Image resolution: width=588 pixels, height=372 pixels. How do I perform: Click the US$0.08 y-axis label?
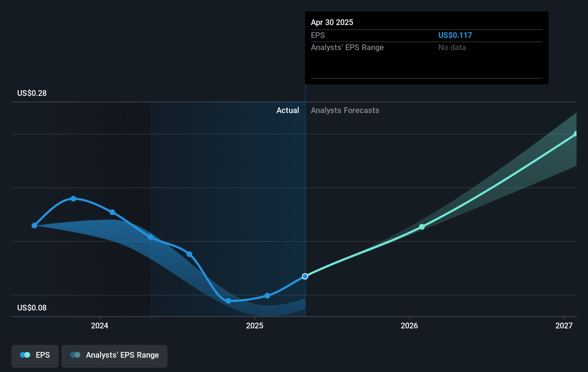coord(32,308)
